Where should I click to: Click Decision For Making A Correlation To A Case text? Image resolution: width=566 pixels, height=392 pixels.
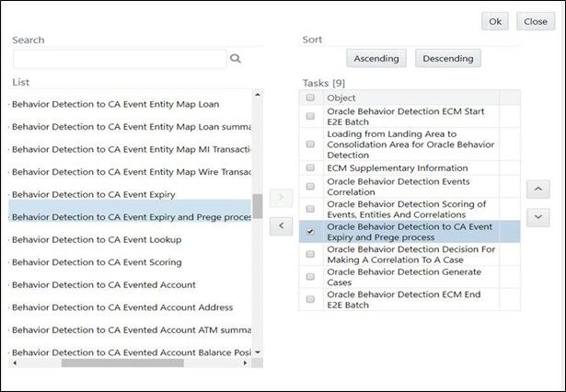411,255
